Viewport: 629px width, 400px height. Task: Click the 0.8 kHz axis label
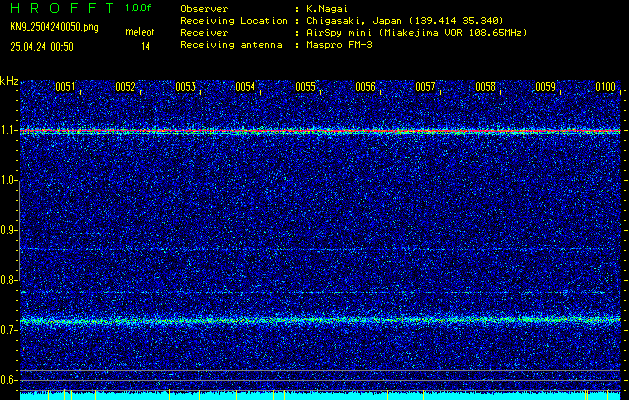(x=7, y=280)
